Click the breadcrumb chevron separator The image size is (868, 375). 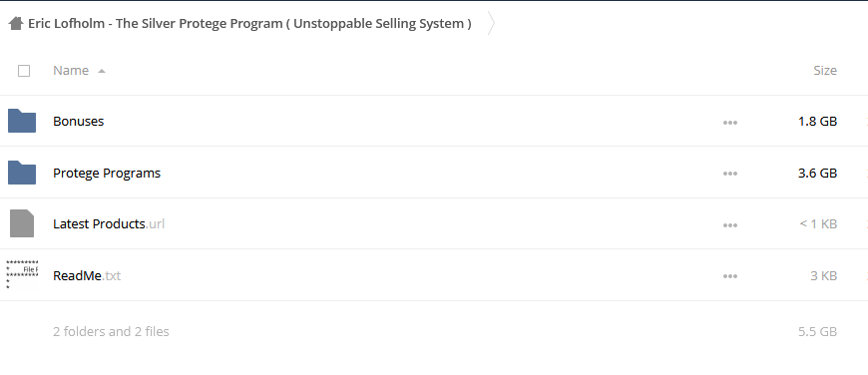[491, 23]
